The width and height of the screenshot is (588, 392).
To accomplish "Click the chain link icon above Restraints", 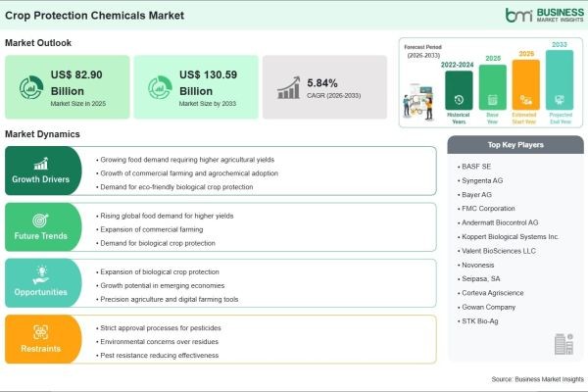I will point(40,332).
